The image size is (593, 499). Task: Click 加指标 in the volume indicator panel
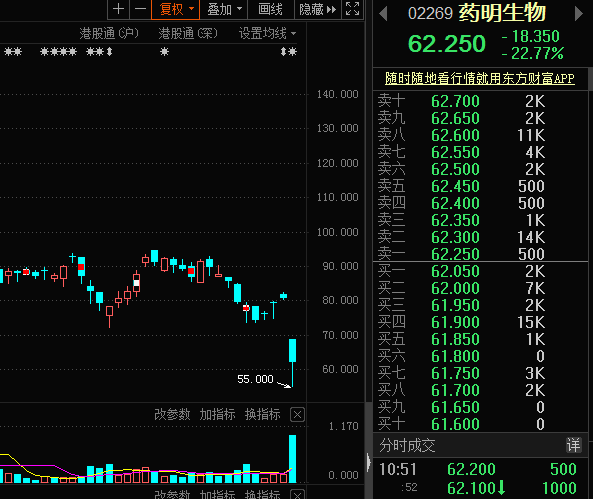pyautogui.click(x=217, y=414)
